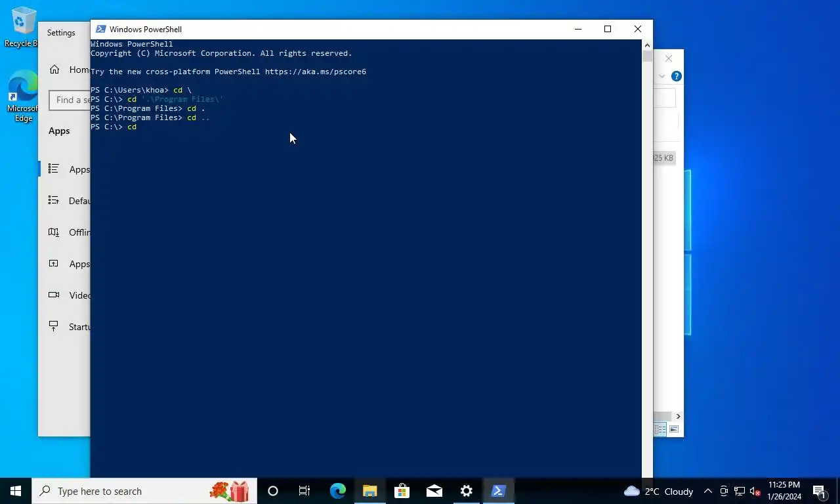Click the 'Settings' window title text

pyautogui.click(x=61, y=33)
